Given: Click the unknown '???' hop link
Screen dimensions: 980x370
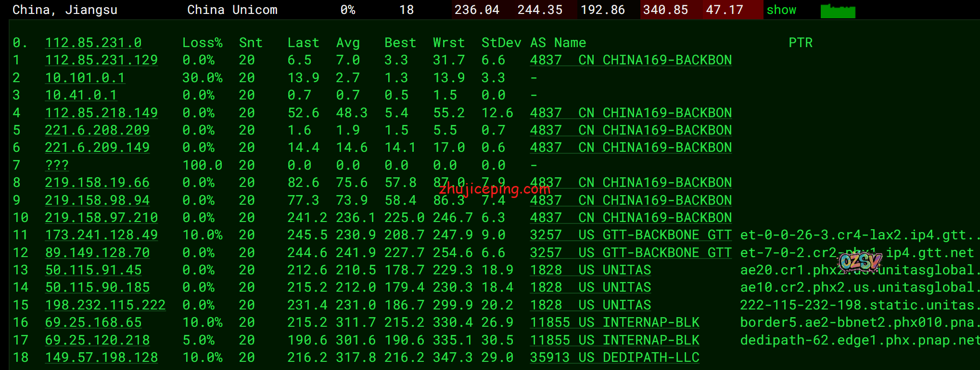Looking at the screenshot, I should coord(57,165).
